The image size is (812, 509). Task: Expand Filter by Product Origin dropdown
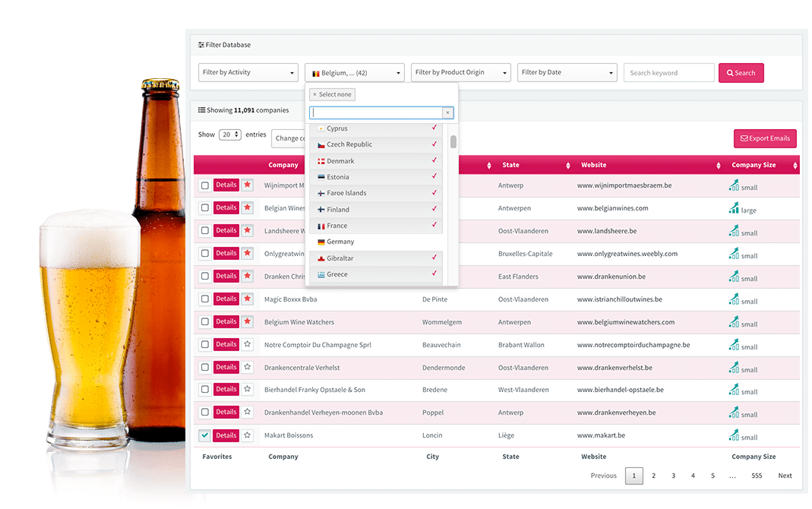coord(460,73)
